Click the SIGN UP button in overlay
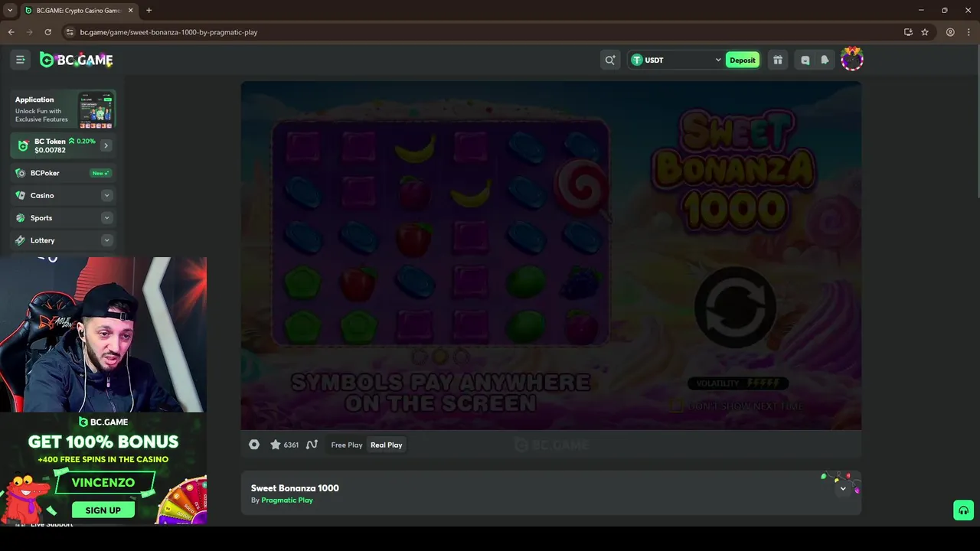Viewport: 980px width, 551px height. tap(103, 510)
